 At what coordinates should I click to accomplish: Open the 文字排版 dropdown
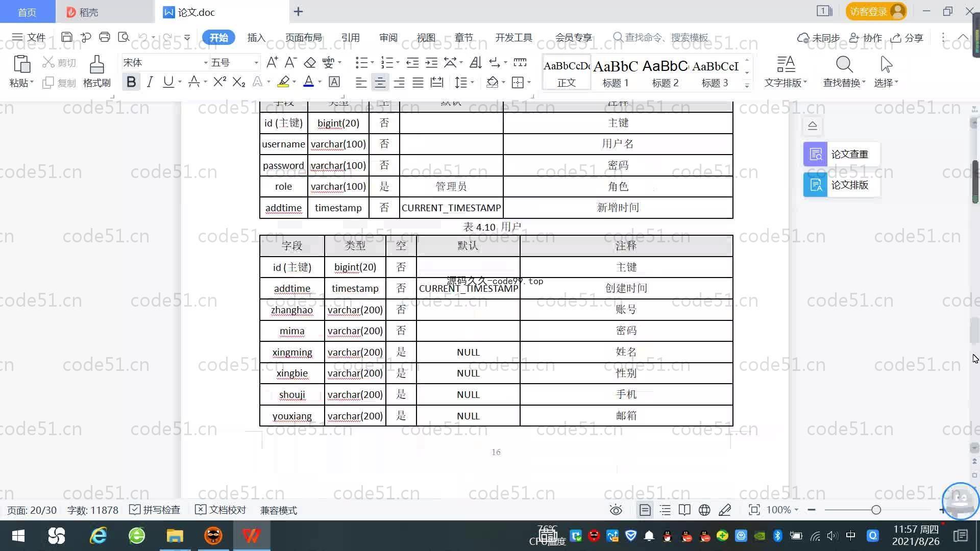click(786, 83)
